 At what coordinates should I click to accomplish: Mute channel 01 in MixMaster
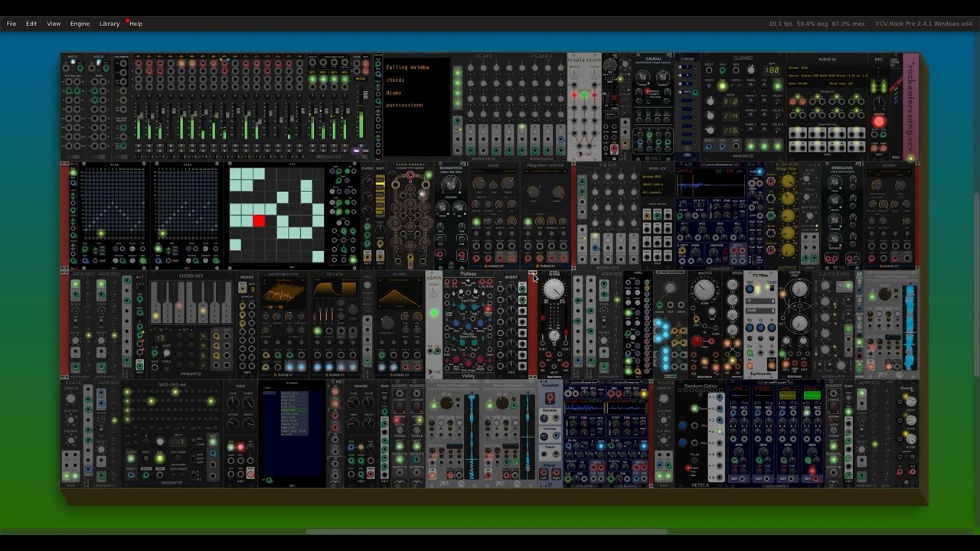139,145
